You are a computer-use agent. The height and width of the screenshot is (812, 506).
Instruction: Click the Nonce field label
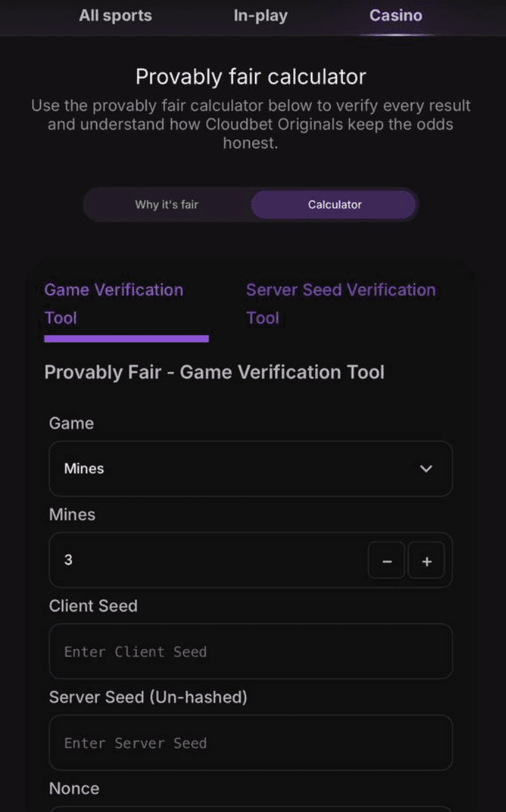click(x=74, y=789)
